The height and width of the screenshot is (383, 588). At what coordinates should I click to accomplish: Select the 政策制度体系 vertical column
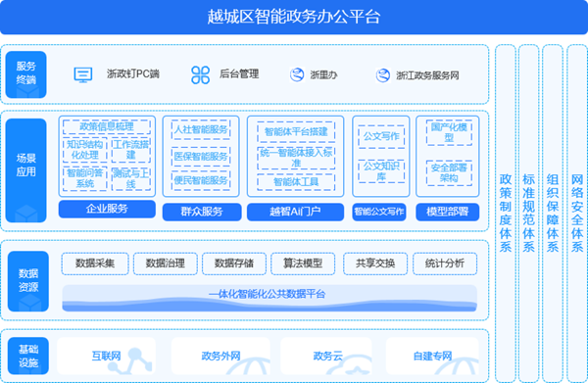pyautogui.click(x=506, y=214)
